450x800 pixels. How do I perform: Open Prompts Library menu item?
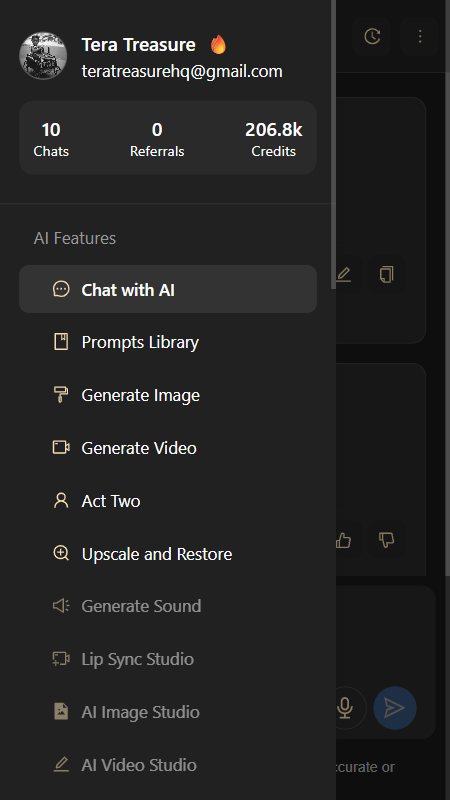pyautogui.click(x=168, y=342)
